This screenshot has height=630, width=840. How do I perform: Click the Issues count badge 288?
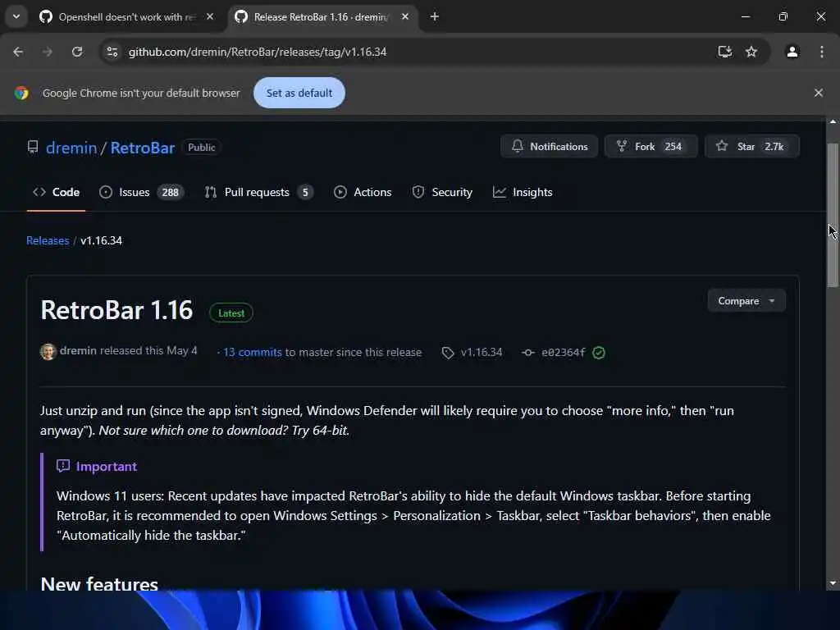171,192
